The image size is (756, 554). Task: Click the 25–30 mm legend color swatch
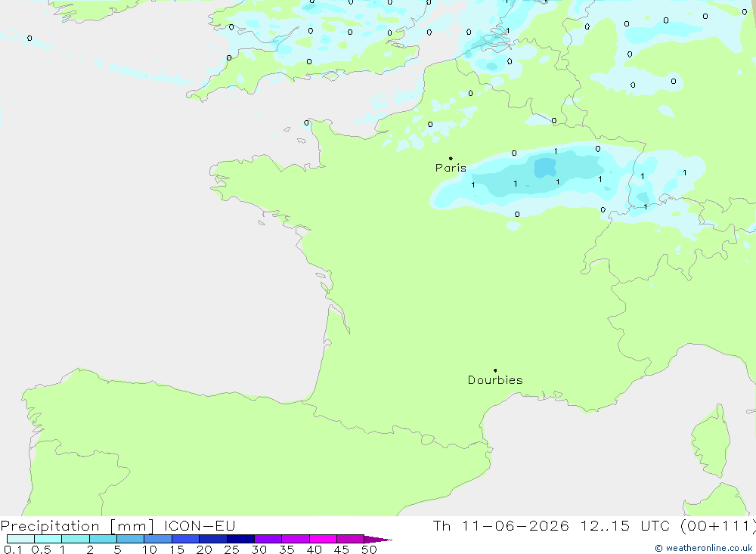point(240,539)
